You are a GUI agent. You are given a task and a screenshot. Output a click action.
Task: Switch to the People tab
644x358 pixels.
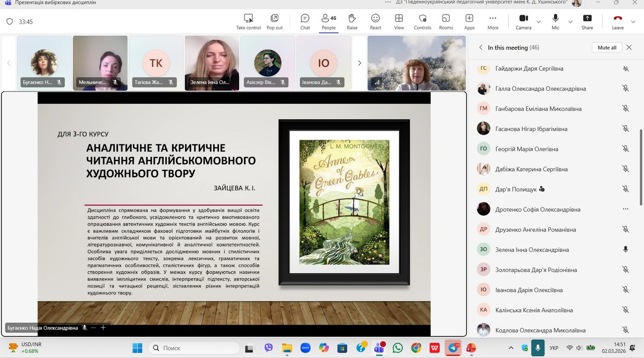(329, 21)
